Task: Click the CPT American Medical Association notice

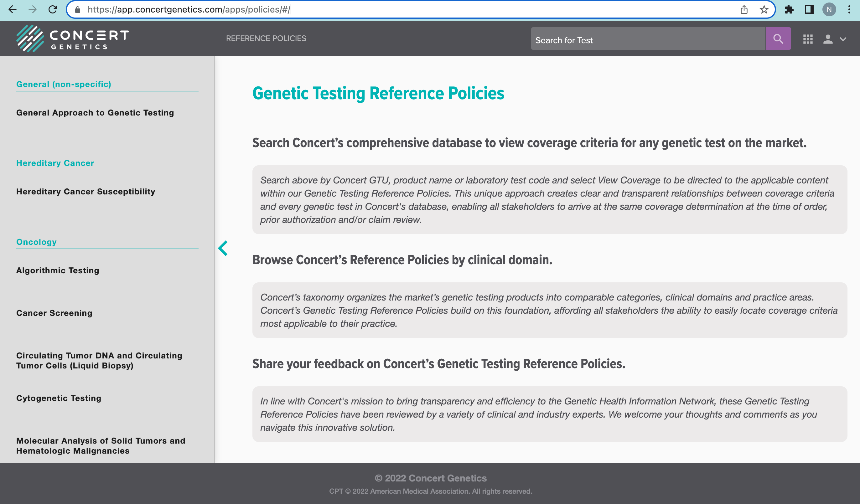Action: (431, 491)
